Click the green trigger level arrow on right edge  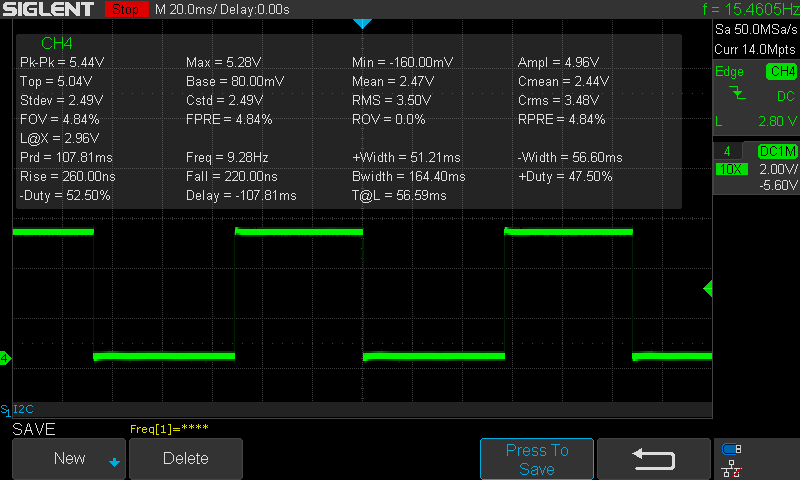[x=708, y=289]
